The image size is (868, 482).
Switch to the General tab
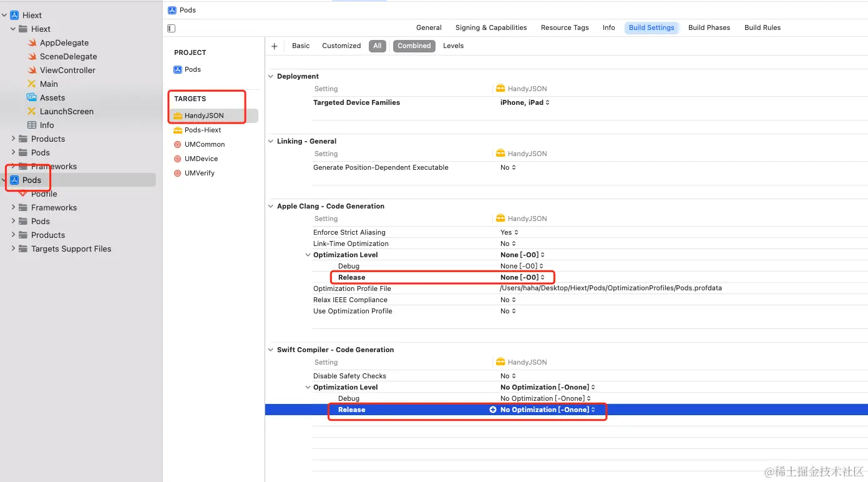429,27
